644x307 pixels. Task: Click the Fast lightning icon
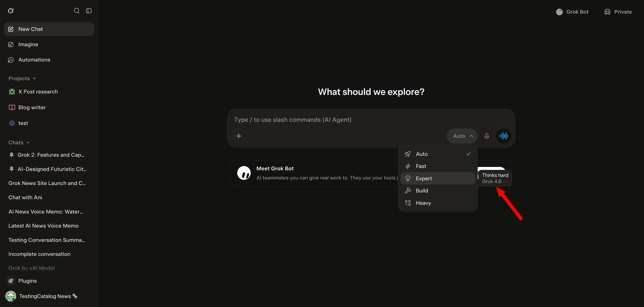[x=408, y=166]
